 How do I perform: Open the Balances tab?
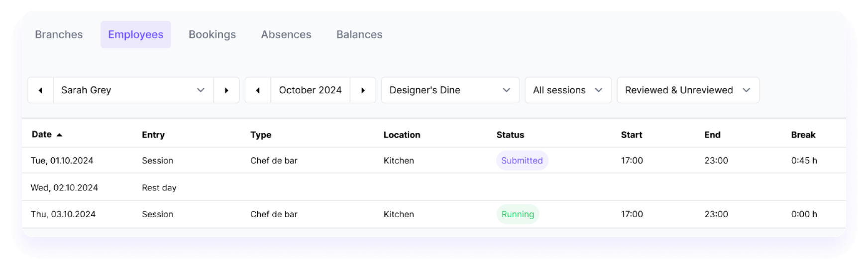359,35
